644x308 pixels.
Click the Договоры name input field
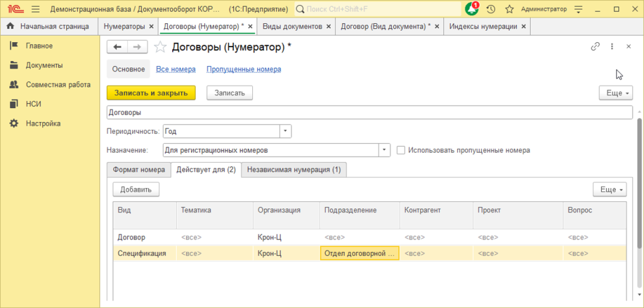point(369,113)
